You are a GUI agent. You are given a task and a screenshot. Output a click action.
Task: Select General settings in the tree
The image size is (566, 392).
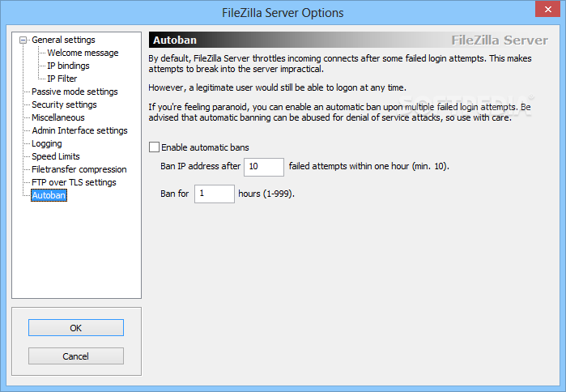[x=63, y=40]
